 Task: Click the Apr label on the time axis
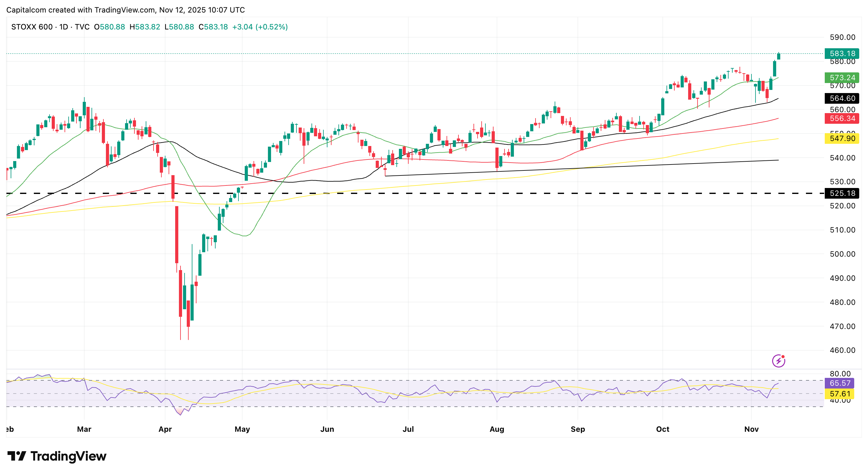tap(165, 429)
